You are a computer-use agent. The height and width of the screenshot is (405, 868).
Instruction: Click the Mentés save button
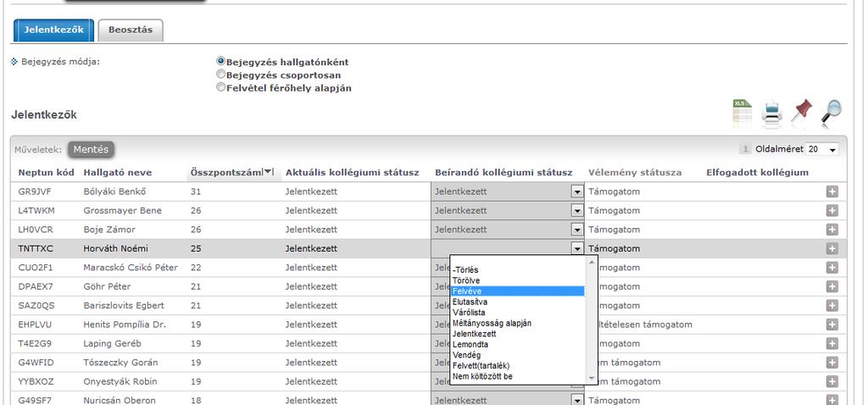pyautogui.click(x=91, y=149)
